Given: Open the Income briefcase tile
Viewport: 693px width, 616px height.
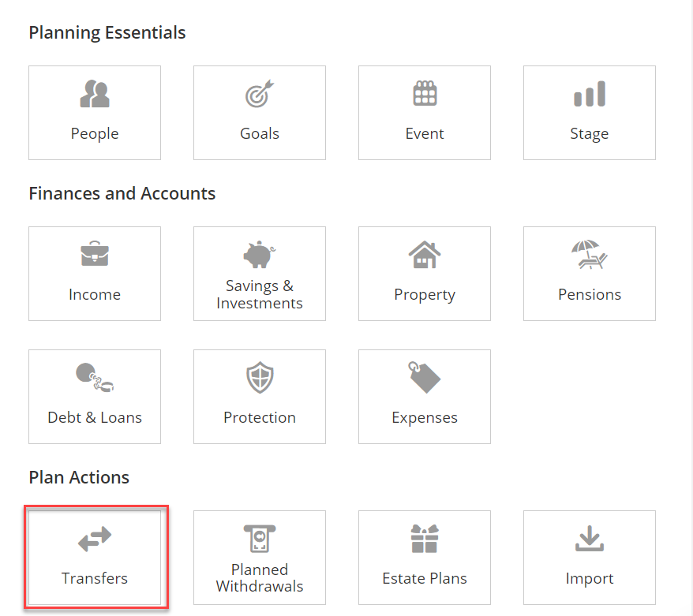Looking at the screenshot, I should coord(95,274).
